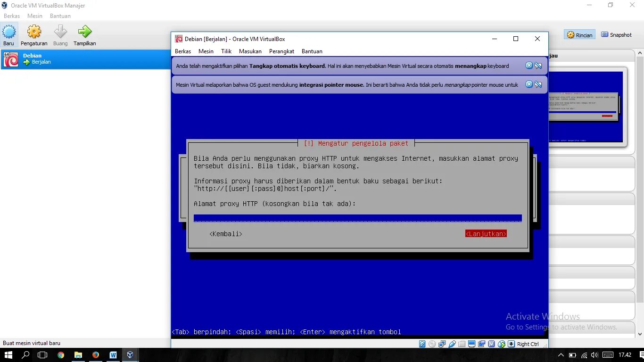Open the Windows Start menu
The image size is (644, 362).
8,355
